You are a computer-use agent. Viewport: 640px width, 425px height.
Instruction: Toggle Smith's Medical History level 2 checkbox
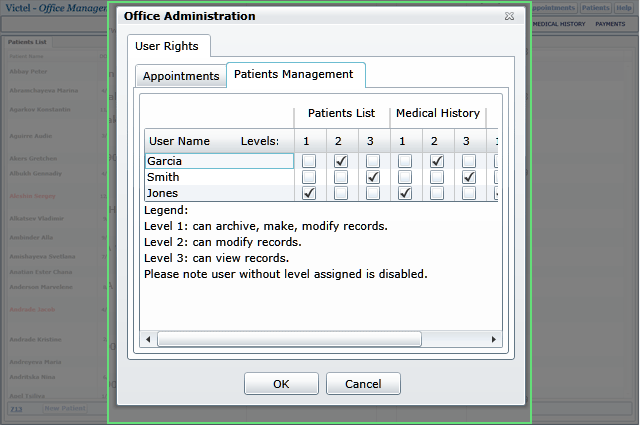(437, 177)
